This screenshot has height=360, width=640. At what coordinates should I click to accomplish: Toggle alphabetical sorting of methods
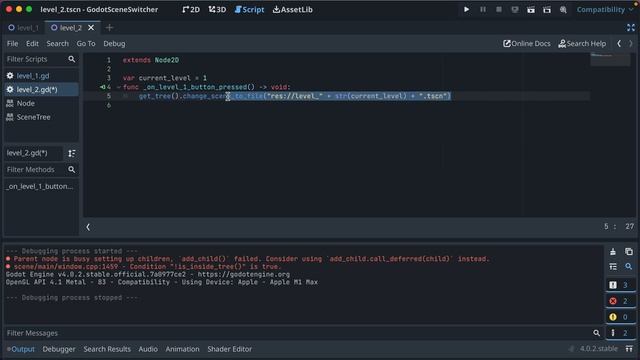pyautogui.click(x=72, y=153)
